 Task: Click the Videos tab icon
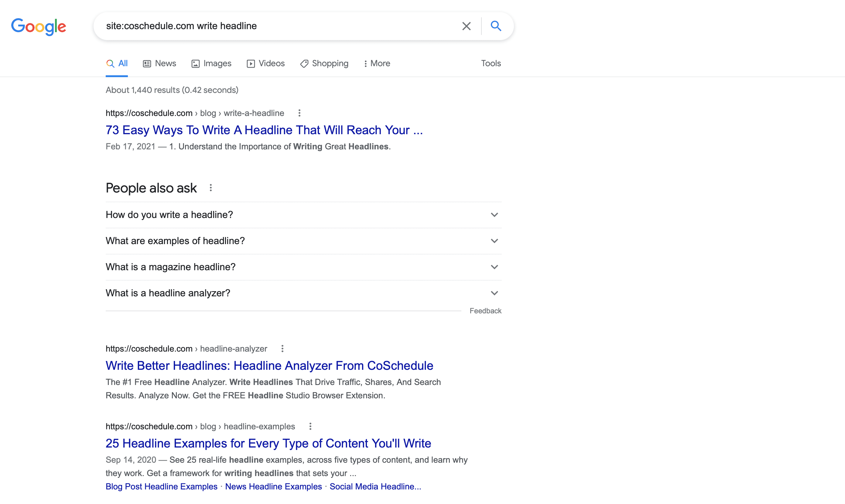pyautogui.click(x=250, y=63)
